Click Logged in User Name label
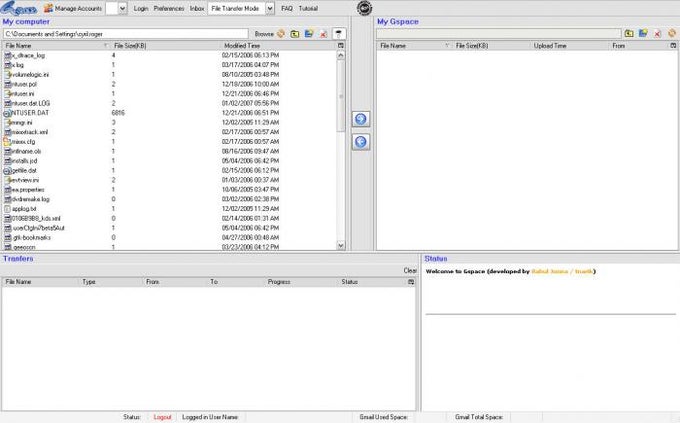Viewport: 680px width, 423px height. point(210,417)
